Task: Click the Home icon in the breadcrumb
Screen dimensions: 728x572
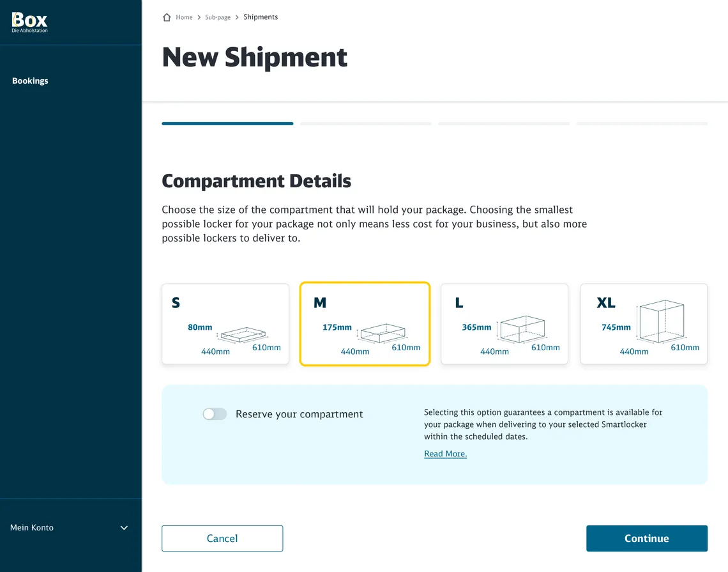Action: (x=167, y=17)
